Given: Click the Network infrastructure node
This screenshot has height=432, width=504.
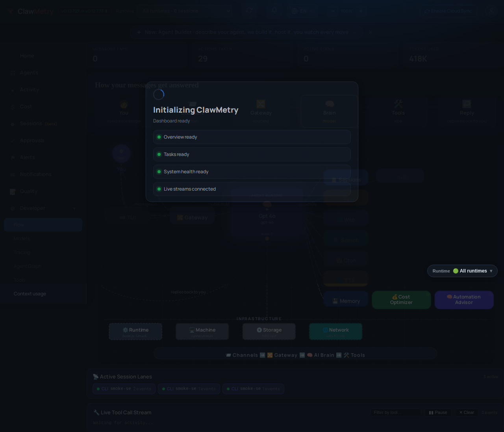Looking at the screenshot, I should [336, 332].
